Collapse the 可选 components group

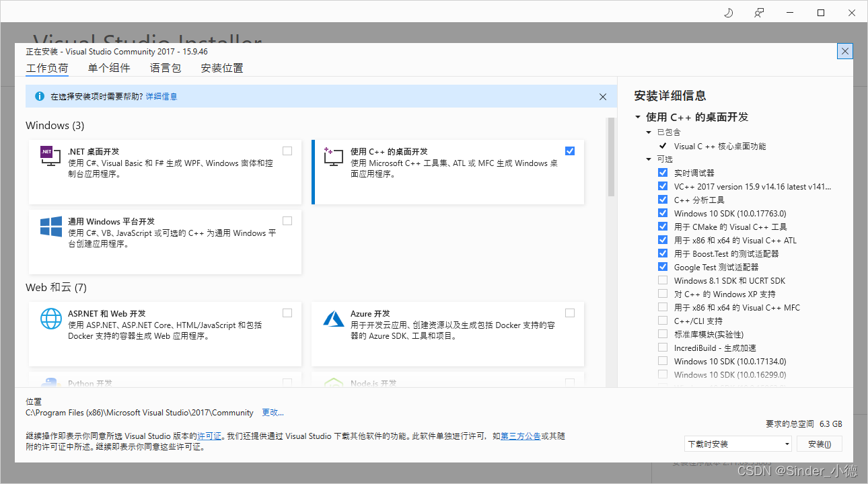point(649,159)
